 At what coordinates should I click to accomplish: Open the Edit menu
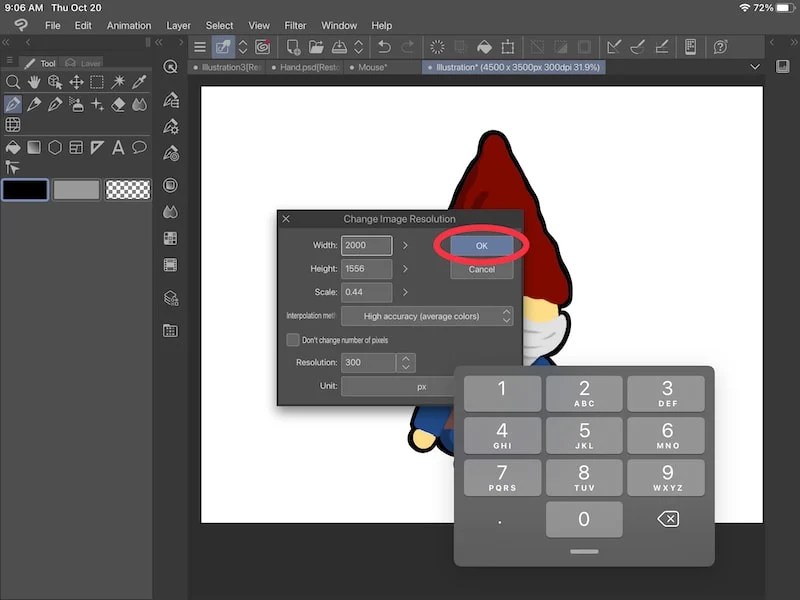tap(82, 25)
